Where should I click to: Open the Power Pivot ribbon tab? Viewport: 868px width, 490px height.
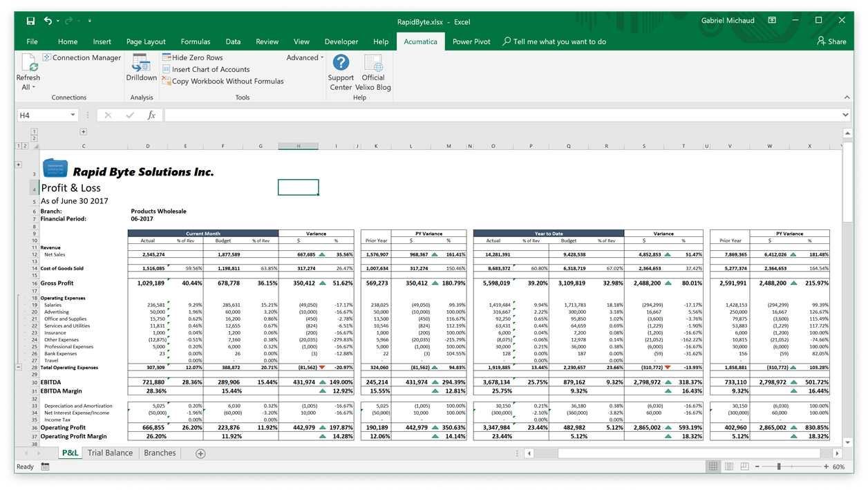tap(471, 41)
